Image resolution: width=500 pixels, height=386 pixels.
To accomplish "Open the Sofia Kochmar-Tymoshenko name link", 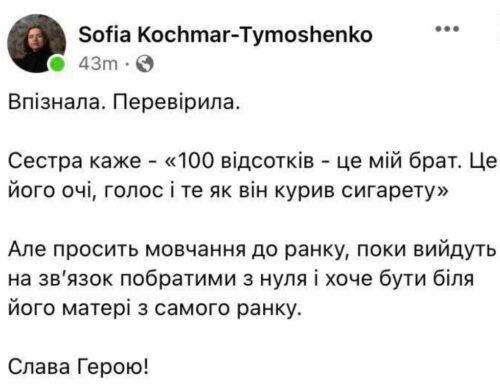I will (225, 35).
